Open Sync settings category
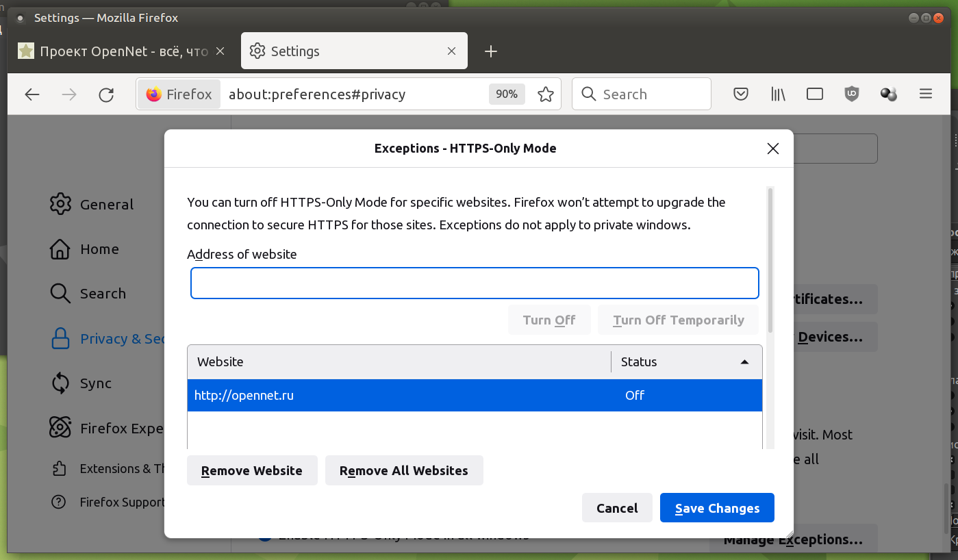958x560 pixels. click(x=95, y=383)
